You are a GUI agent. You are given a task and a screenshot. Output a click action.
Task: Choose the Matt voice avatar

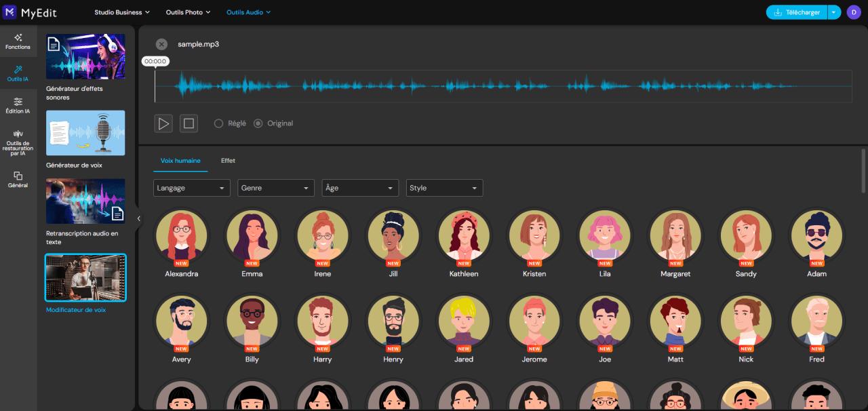(675, 321)
